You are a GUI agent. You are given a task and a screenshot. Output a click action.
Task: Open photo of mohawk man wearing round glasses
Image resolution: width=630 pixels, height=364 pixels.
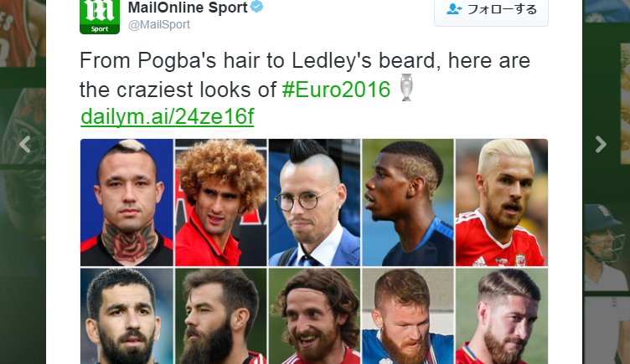(x=314, y=203)
